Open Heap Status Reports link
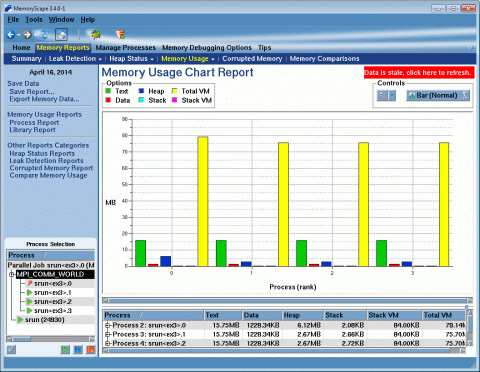This screenshot has width=480, height=372. tap(42, 153)
